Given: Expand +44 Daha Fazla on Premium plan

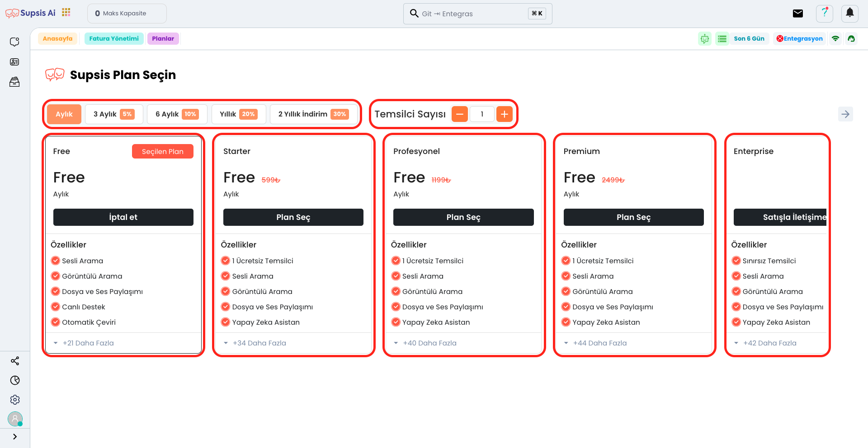Looking at the screenshot, I should click(595, 343).
